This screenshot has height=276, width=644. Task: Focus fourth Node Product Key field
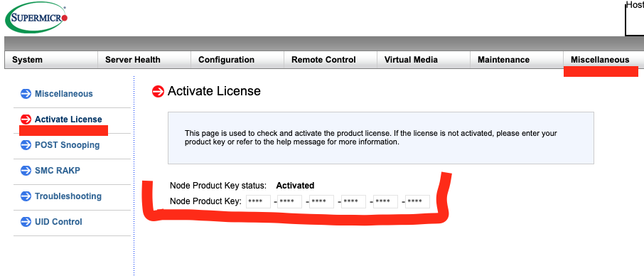coord(353,201)
